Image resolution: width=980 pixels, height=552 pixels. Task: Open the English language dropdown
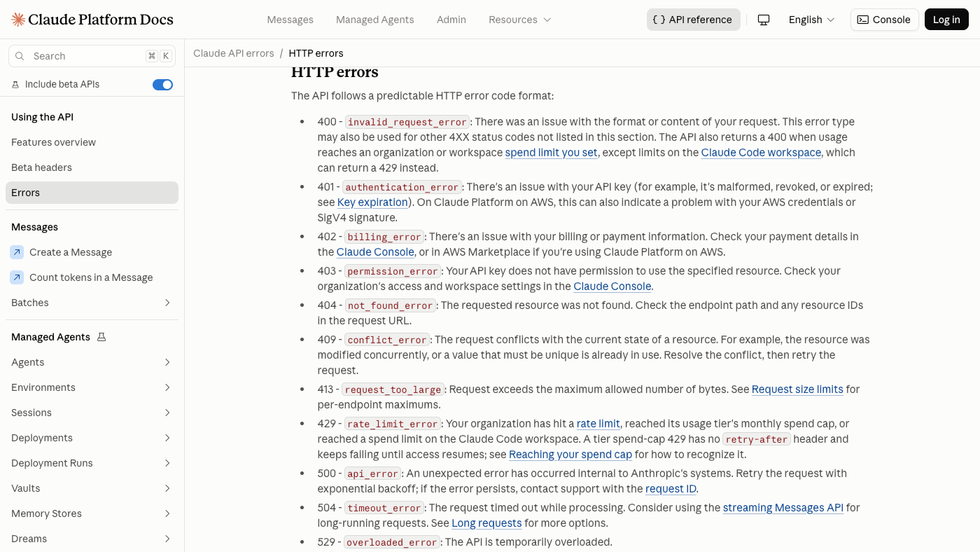[x=811, y=20]
